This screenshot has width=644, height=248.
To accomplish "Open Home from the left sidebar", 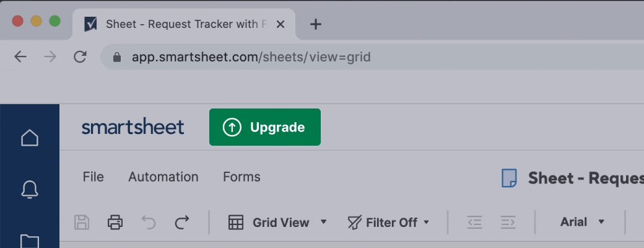I will (x=30, y=138).
